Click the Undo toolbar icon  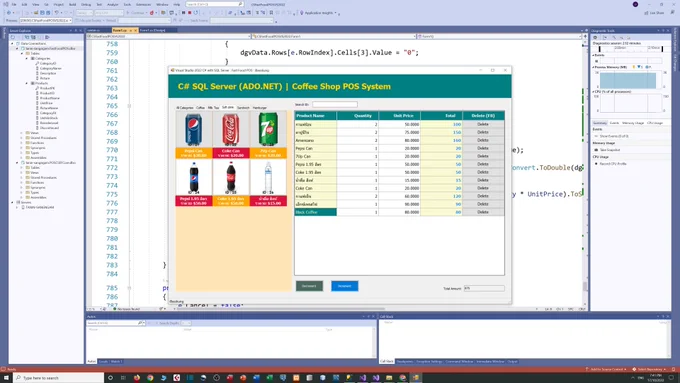[x=57, y=13]
